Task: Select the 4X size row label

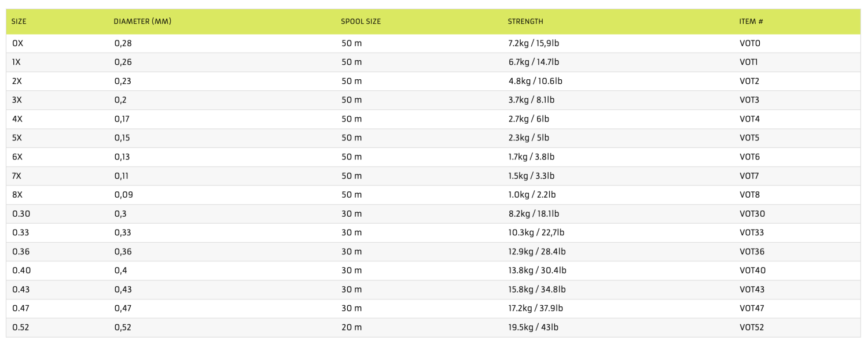Action: click(17, 119)
